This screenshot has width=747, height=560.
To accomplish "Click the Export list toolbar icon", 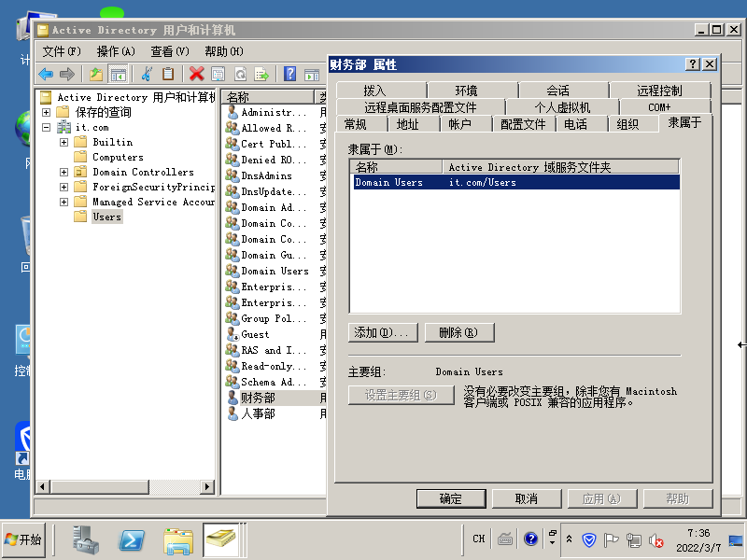I will click(261, 74).
